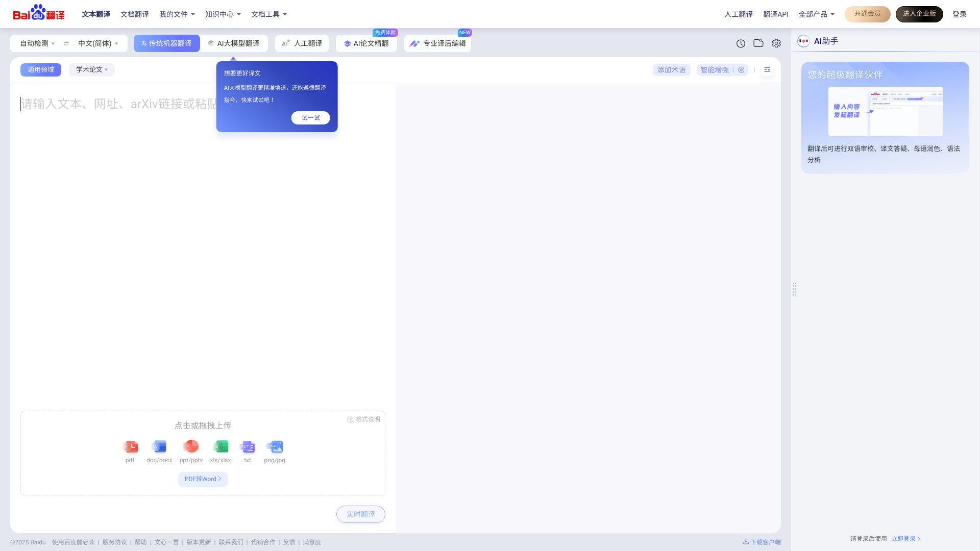Open translation history clock icon
980x551 pixels.
(x=741, y=43)
